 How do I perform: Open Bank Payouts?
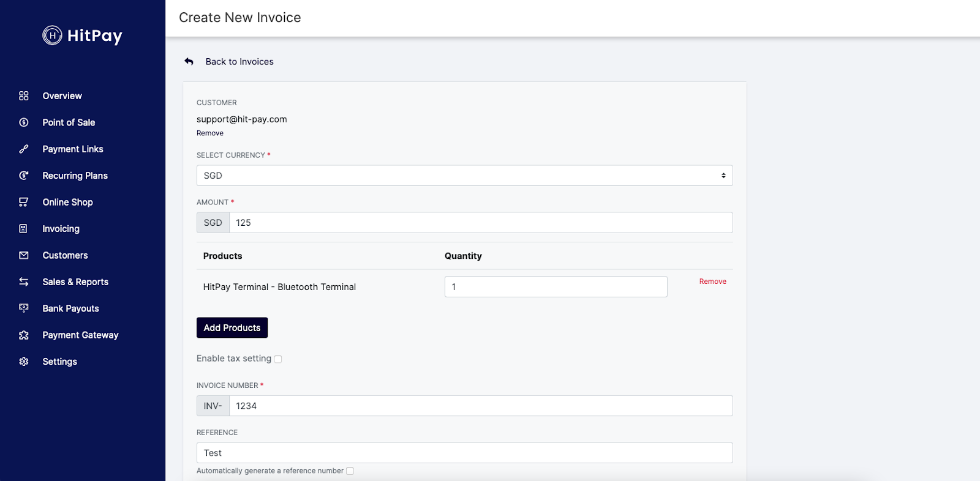coord(70,308)
